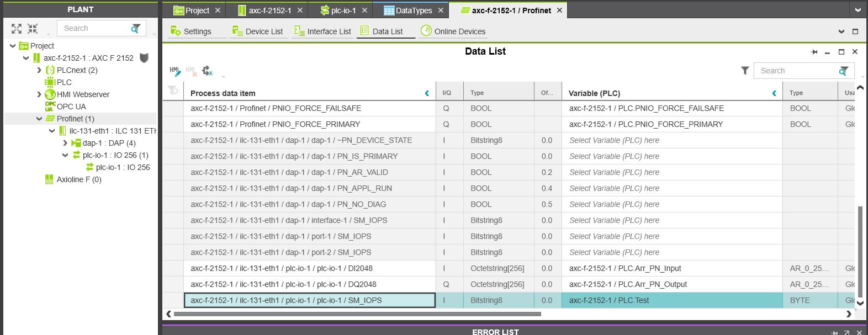Maximize the editor area using the square icon
Viewport: 868px width, 335px height.
click(855, 31)
